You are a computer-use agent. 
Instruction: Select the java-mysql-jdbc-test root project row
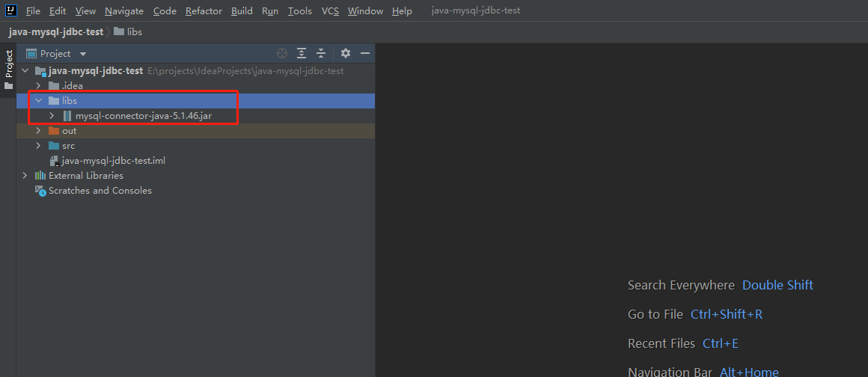tap(196, 71)
